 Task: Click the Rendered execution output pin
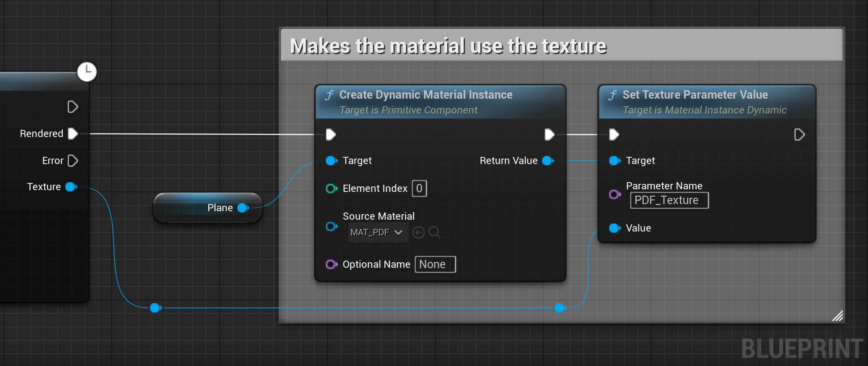[73, 134]
